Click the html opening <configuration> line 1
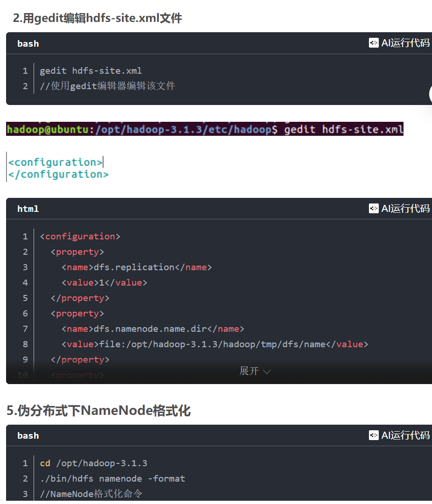Viewport: 432px width, 504px height. [x=80, y=237]
